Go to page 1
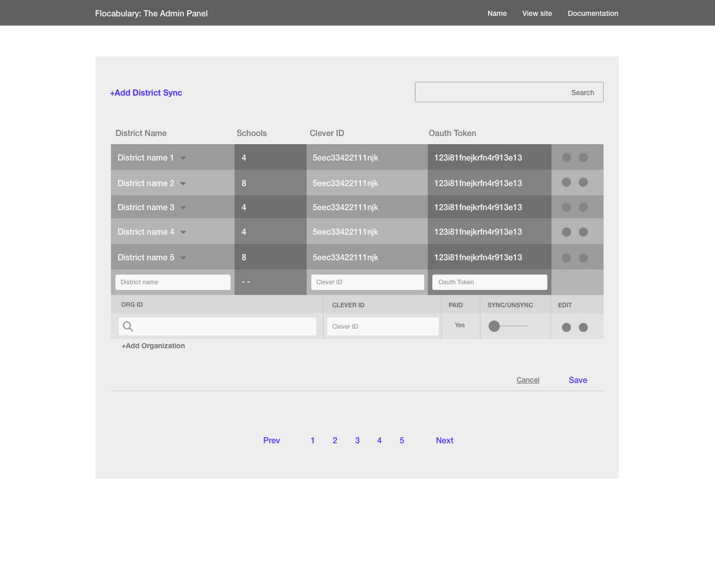Screen dimensions: 715x588 [313, 440]
